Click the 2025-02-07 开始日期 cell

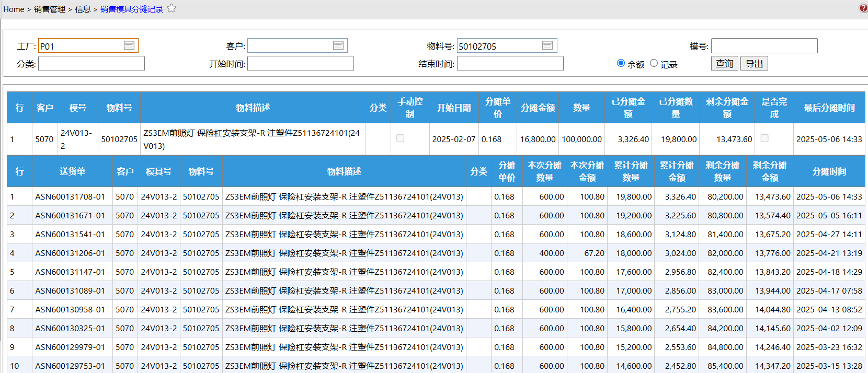454,139
